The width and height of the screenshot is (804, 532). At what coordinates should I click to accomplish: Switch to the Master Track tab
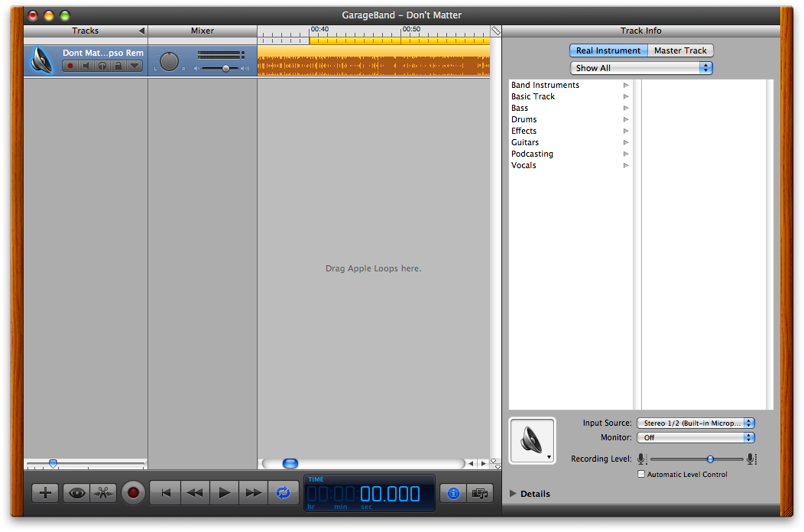coord(680,50)
